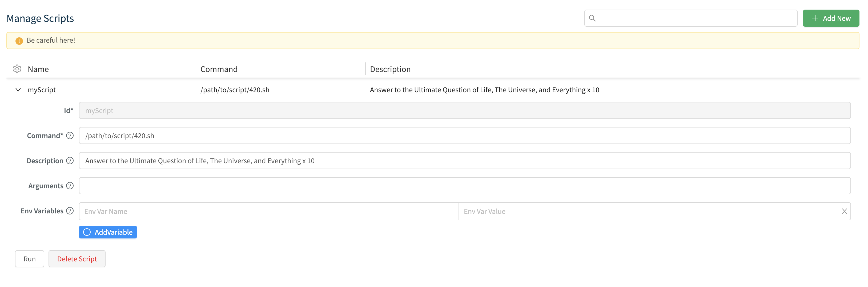The height and width of the screenshot is (287, 868).
Task: Click the help icon beside Env Variables
Action: tap(70, 211)
